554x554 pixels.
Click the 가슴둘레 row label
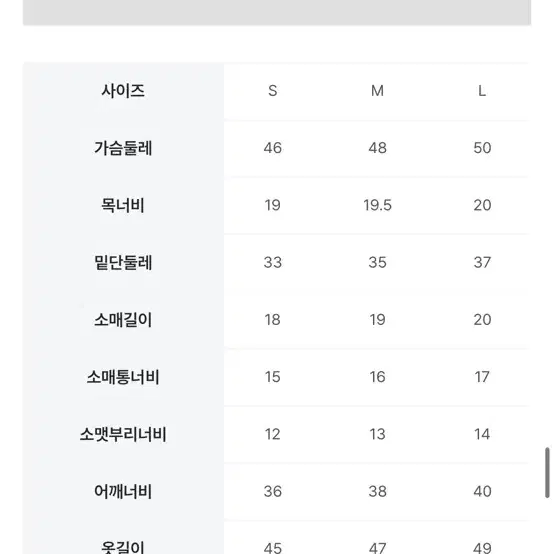[123, 148]
